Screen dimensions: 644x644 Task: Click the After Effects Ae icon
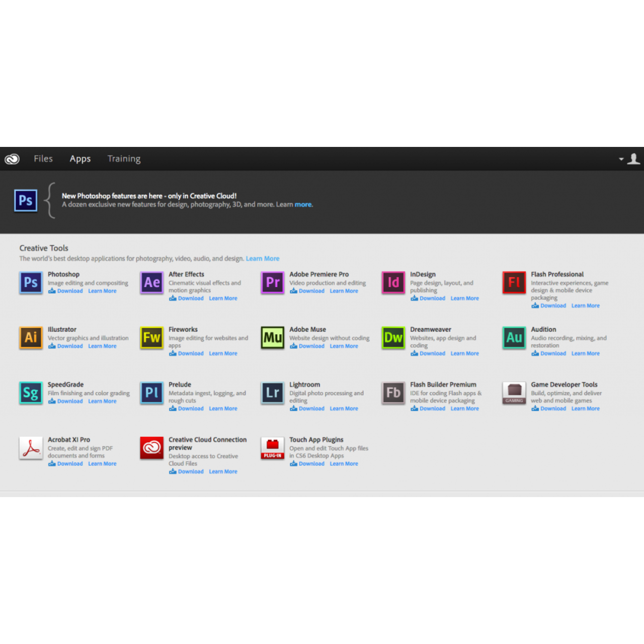point(151,282)
